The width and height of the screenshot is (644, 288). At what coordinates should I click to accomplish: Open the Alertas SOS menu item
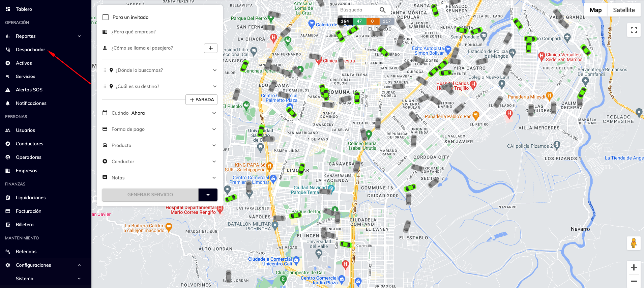29,90
